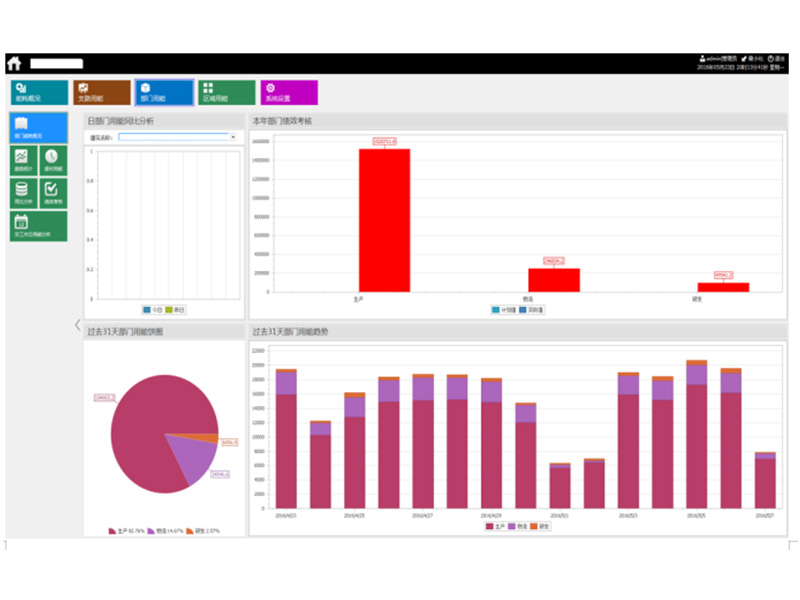Click the crimson value label beside the pie

(x=105, y=397)
